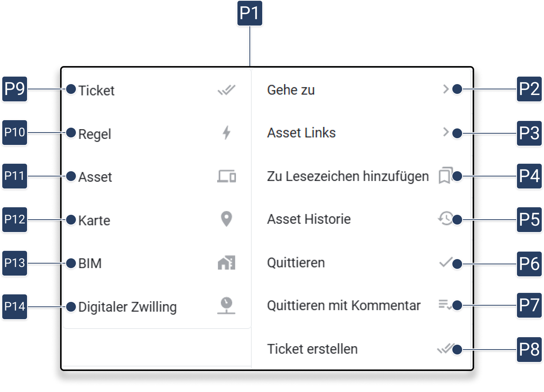The height and width of the screenshot is (392, 544).
Task: Click the Digitaler Zwilling icon
Action: (226, 306)
